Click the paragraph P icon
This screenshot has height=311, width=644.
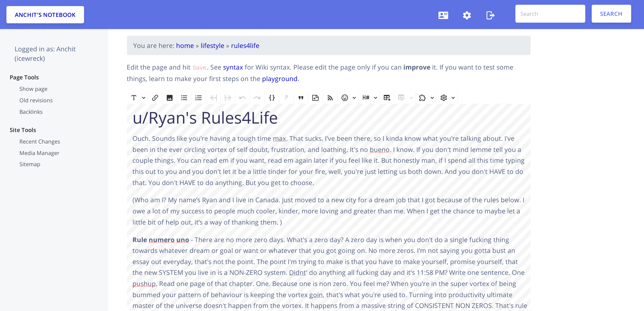pos(286,98)
